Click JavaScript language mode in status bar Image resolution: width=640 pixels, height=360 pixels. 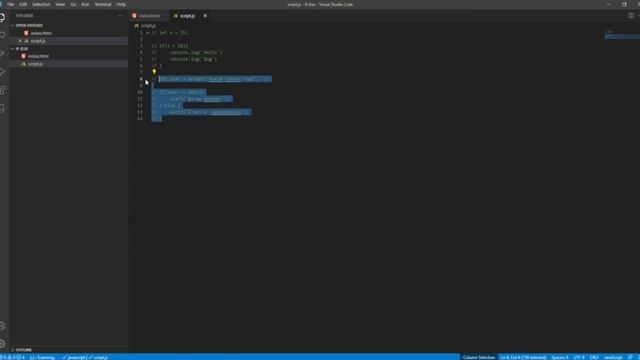click(613, 357)
